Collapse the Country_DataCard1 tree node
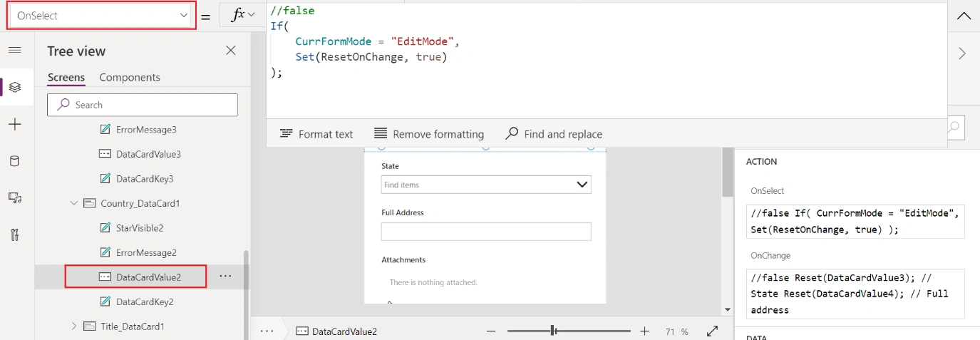Screen dimensions: 980x340 pos(74,203)
